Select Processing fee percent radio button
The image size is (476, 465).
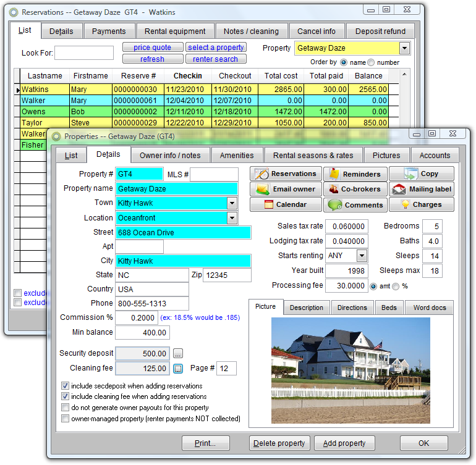(x=396, y=287)
